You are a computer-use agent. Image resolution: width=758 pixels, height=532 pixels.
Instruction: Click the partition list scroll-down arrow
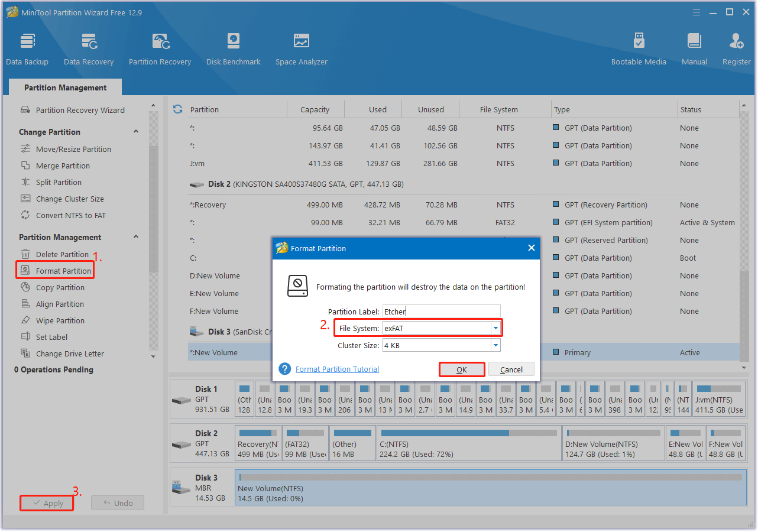744,367
